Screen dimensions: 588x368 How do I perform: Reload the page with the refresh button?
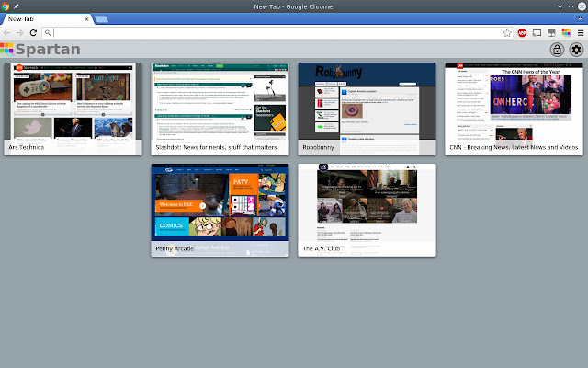click(x=34, y=32)
